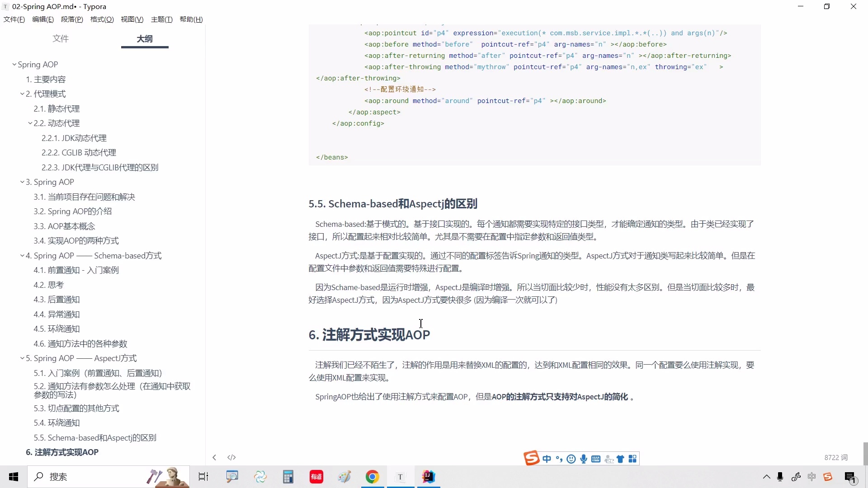Activate voice input on Sogou toolbar
Screen dimensions: 868x488
click(583, 459)
